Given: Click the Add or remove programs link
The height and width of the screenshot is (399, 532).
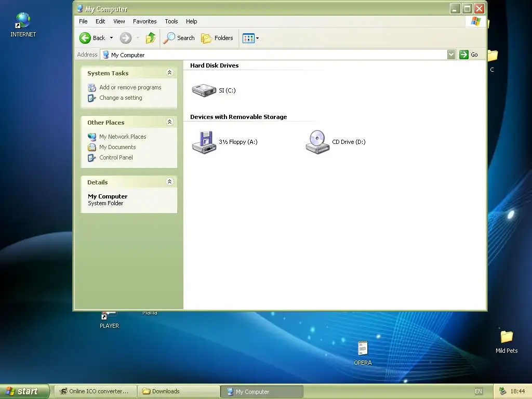Looking at the screenshot, I should (130, 87).
